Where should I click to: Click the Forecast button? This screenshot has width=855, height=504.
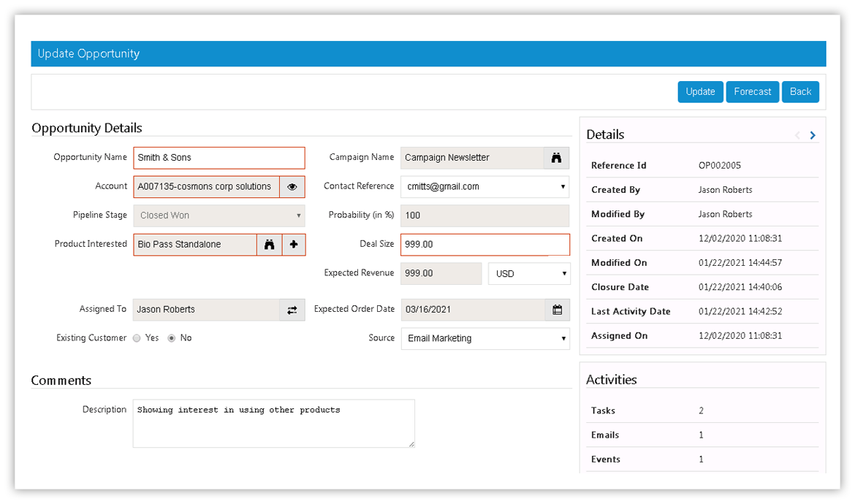752,92
